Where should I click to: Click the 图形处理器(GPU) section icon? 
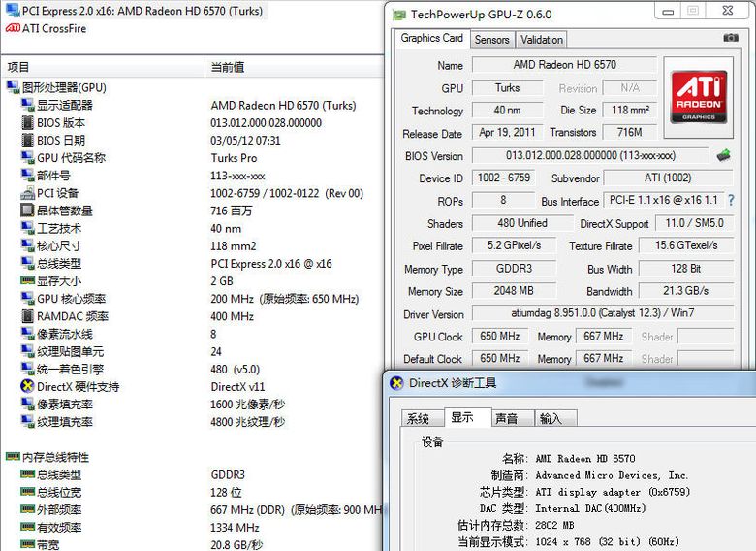tap(13, 87)
